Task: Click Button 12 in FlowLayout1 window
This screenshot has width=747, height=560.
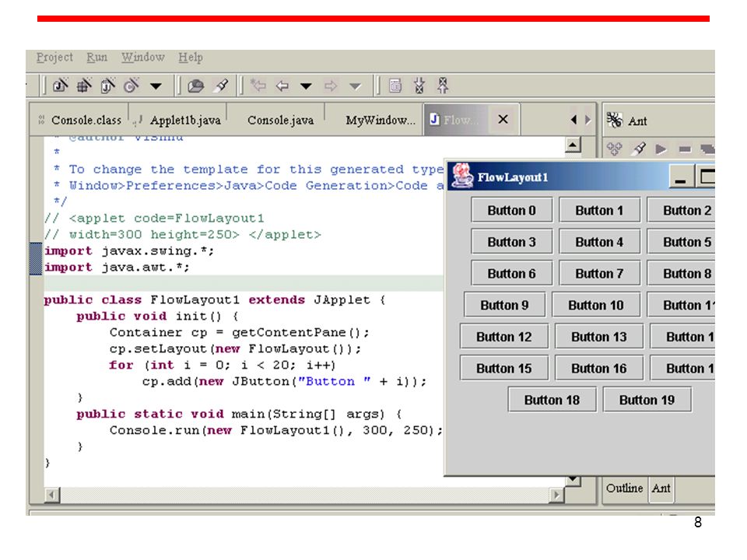Action: [x=504, y=337]
